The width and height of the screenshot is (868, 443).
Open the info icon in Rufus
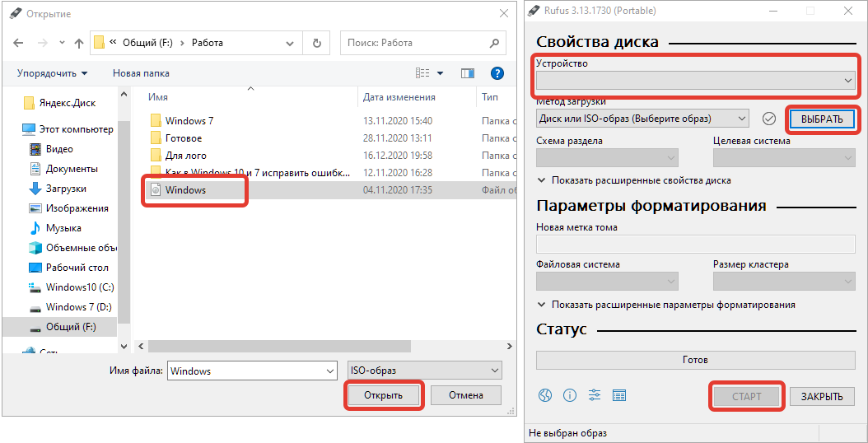pos(570,395)
